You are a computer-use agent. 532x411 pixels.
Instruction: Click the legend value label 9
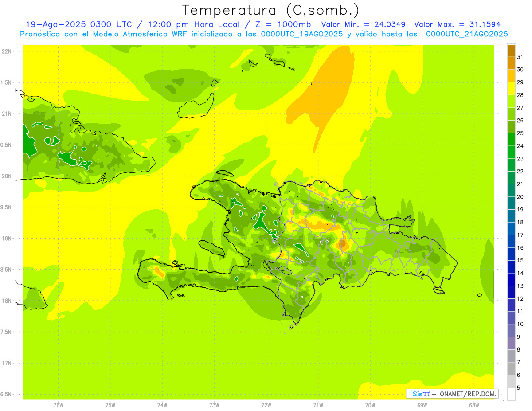(x=519, y=337)
